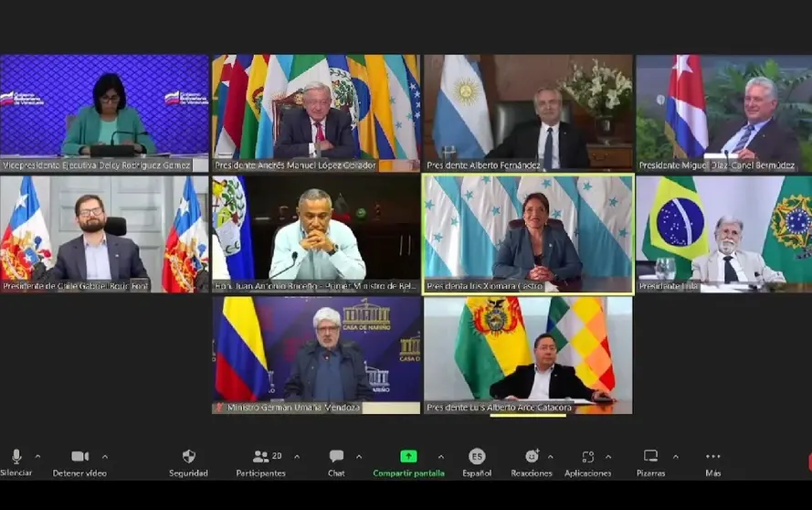Open Participantes panel icon
Image resolution: width=812 pixels, height=510 pixels.
pyautogui.click(x=260, y=456)
